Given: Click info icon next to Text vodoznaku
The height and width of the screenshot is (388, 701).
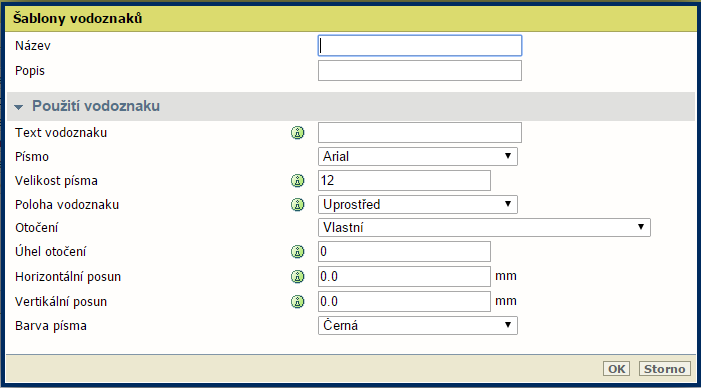Looking at the screenshot, I should click(297, 133).
